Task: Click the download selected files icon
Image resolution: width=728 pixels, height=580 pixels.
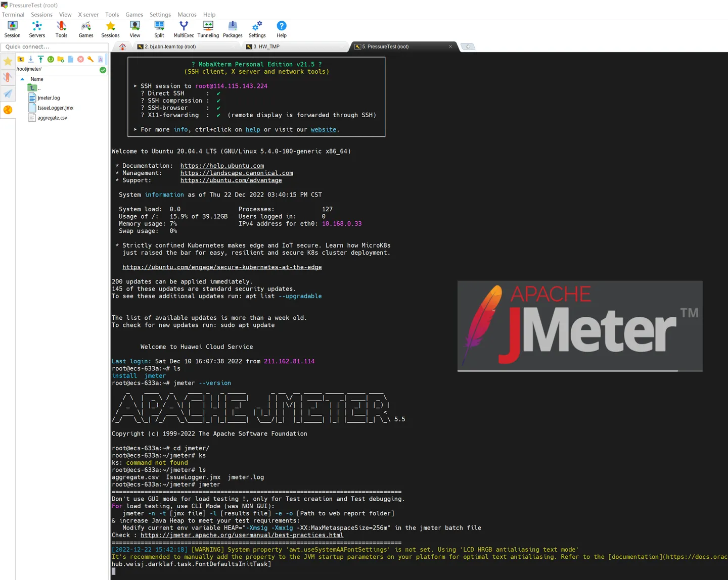Action: click(x=31, y=60)
